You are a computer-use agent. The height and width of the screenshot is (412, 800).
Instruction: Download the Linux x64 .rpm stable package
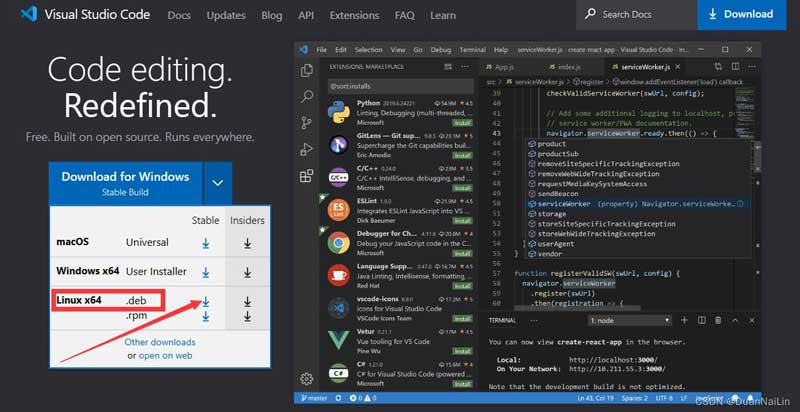point(206,317)
